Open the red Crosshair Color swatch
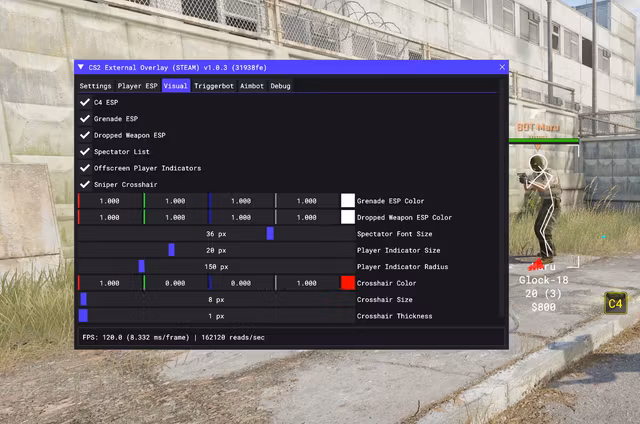The width and height of the screenshot is (640, 424). coord(348,283)
